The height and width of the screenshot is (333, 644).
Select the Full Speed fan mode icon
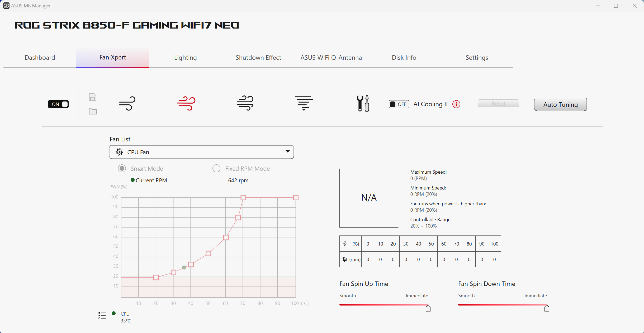(x=304, y=103)
